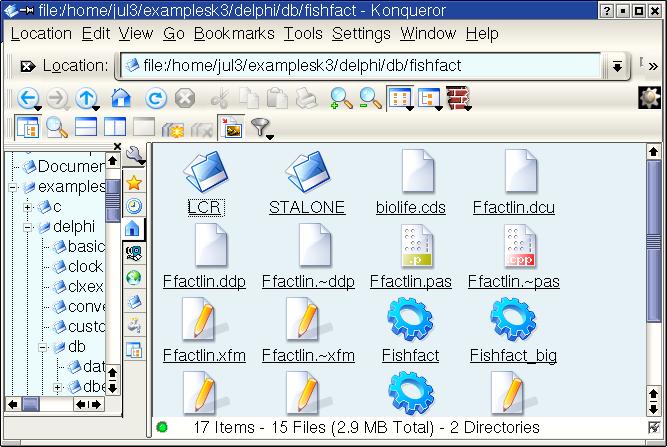667x447 pixels.
Task: Open the Ffactlin.pas file
Action: click(x=410, y=257)
